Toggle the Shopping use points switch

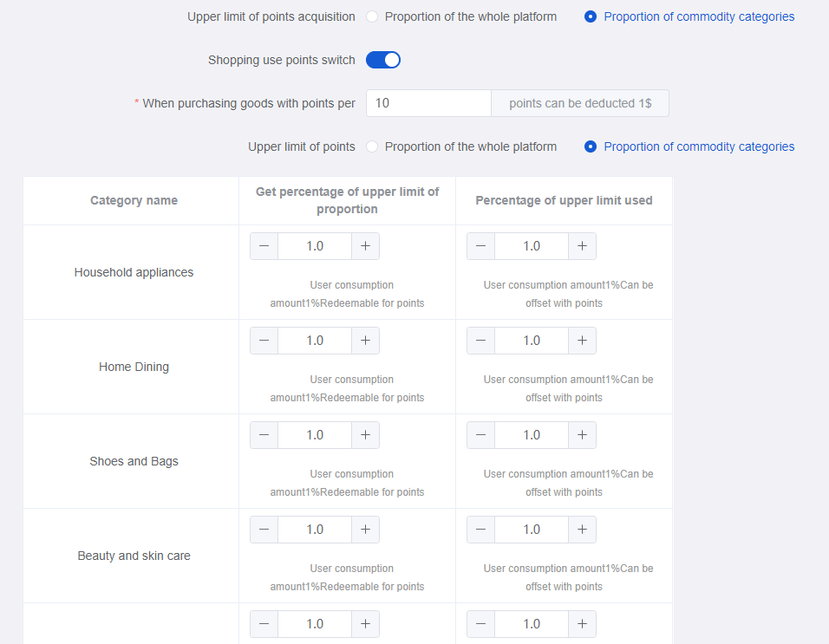[382, 60]
